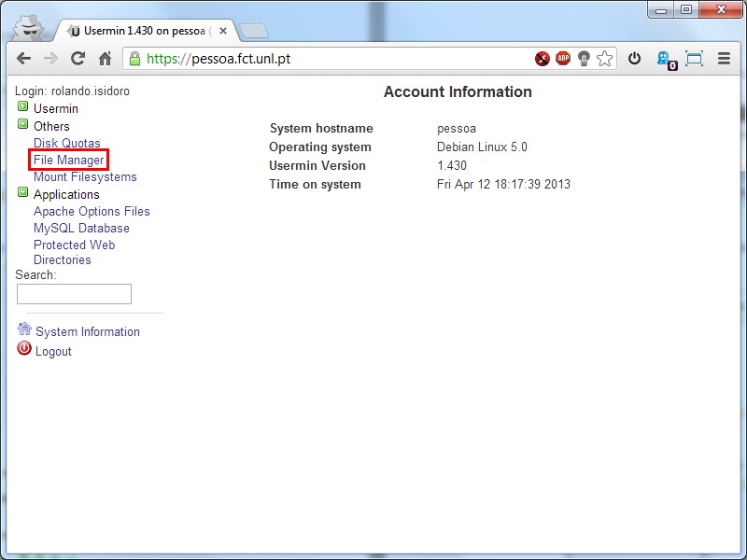Bookmark this page with the star icon
The height and width of the screenshot is (560, 747).
tap(605, 58)
